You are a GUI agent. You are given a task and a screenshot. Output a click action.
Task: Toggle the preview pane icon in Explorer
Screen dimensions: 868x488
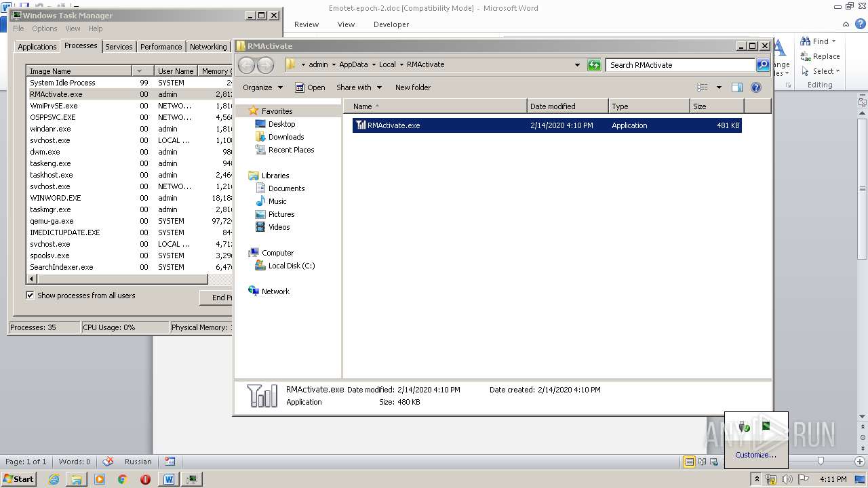(737, 87)
